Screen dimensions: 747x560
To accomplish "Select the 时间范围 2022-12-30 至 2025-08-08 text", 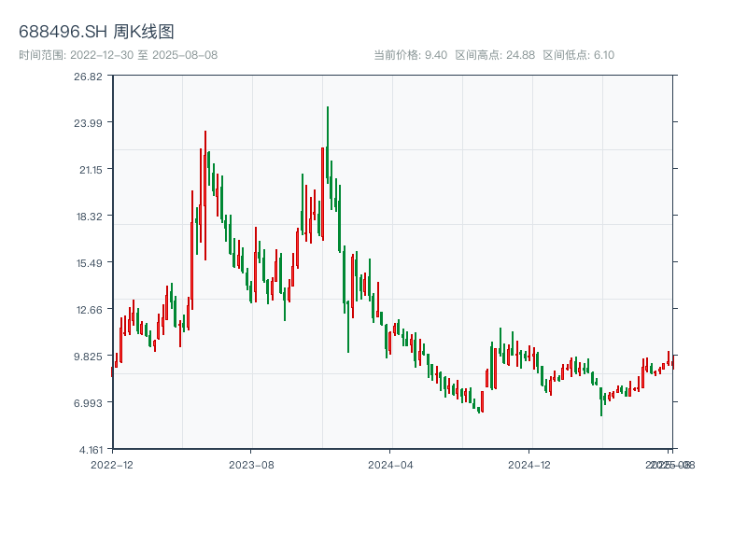I will coord(119,55).
